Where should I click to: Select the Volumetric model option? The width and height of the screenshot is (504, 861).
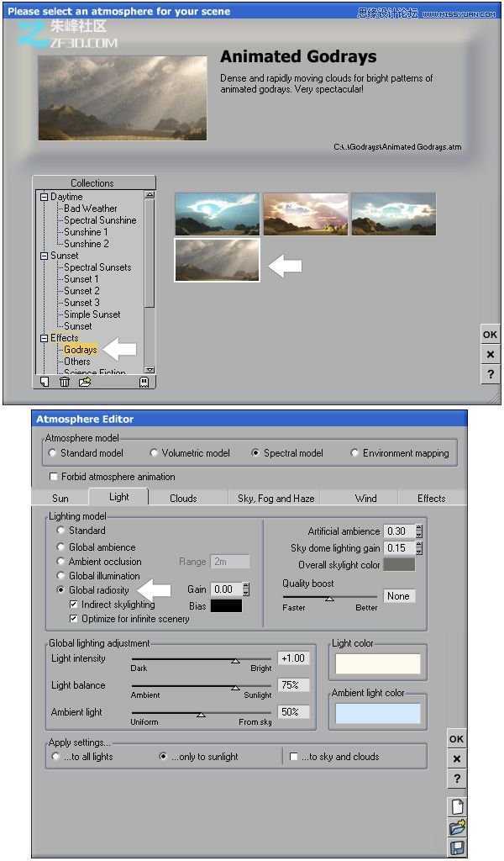pyautogui.click(x=154, y=453)
